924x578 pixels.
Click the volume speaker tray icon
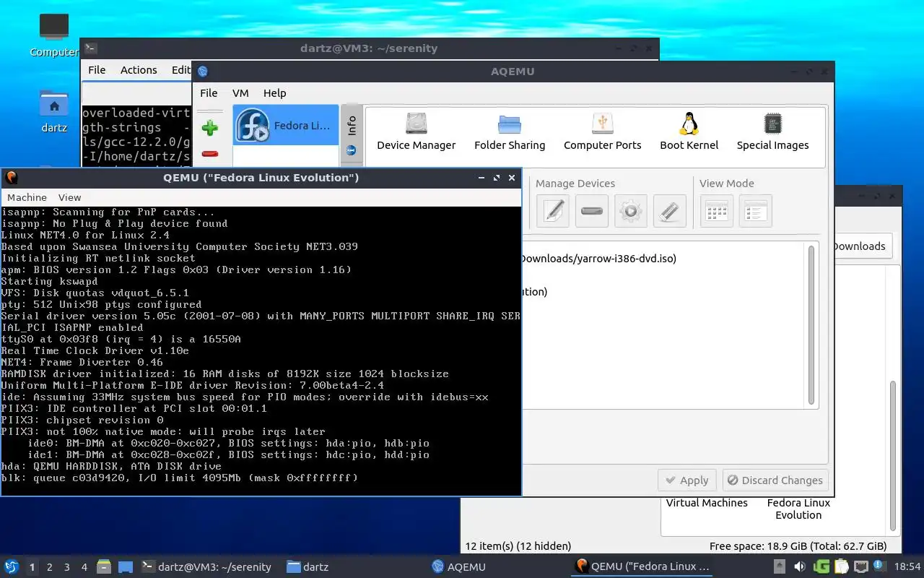click(800, 566)
